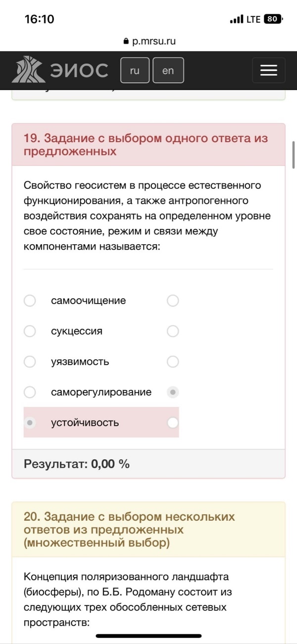This screenshot has width=297, height=644.
Task: Select the left radio for устойчивость
Action: 30,423
